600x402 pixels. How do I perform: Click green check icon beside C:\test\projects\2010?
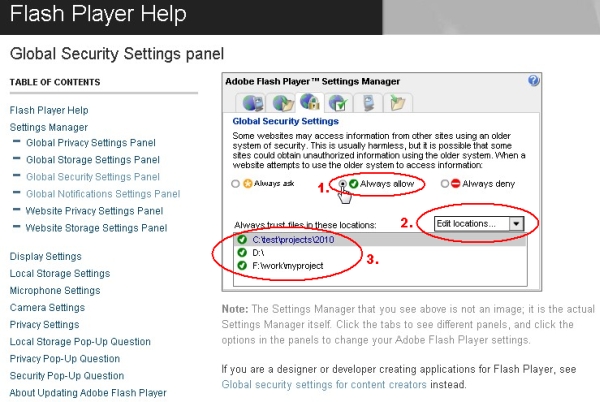[242, 240]
